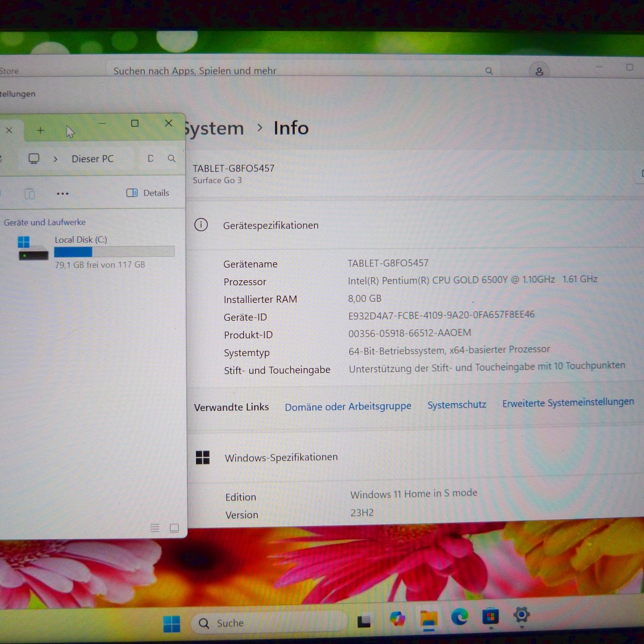Switch Explorer to large thumbnails view icon

coord(174,528)
